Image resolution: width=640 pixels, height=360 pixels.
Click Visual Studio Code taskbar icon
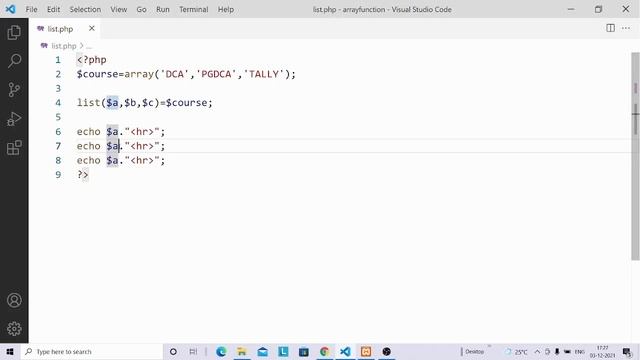[x=345, y=351]
